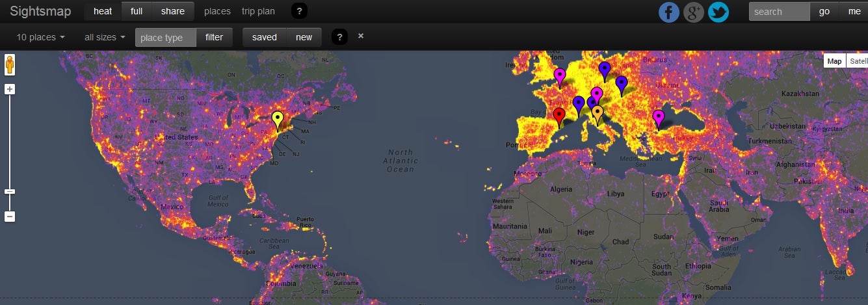
Task: Open the all sizes dropdown
Action: 105,37
